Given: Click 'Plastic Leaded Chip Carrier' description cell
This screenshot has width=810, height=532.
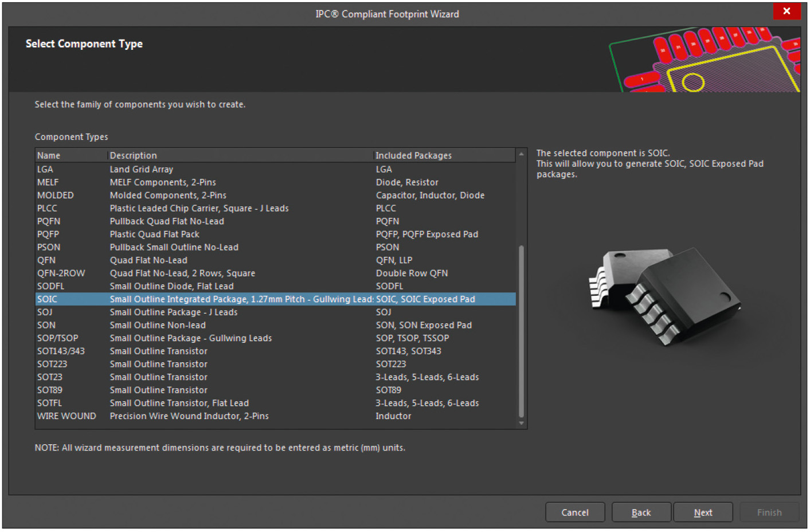Looking at the screenshot, I should (x=199, y=208).
